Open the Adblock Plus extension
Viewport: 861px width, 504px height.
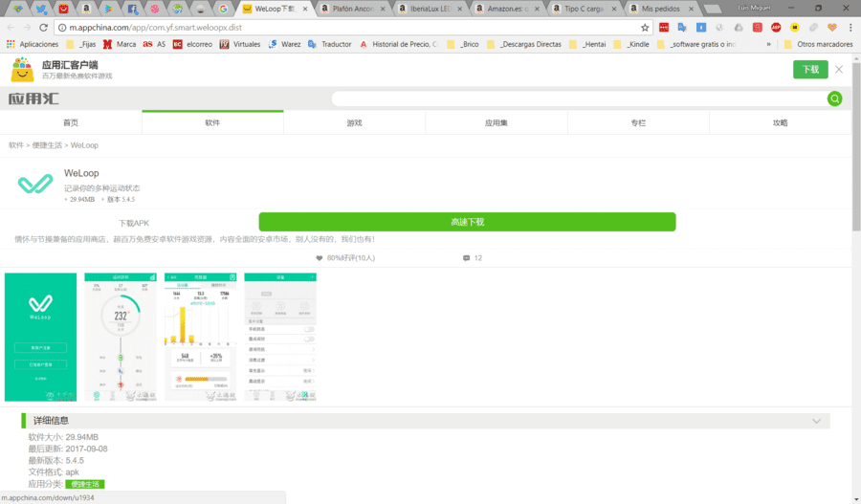pos(776,28)
